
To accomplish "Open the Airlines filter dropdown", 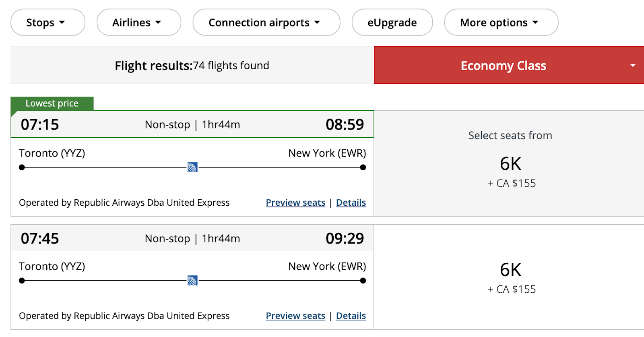I will click(x=138, y=23).
